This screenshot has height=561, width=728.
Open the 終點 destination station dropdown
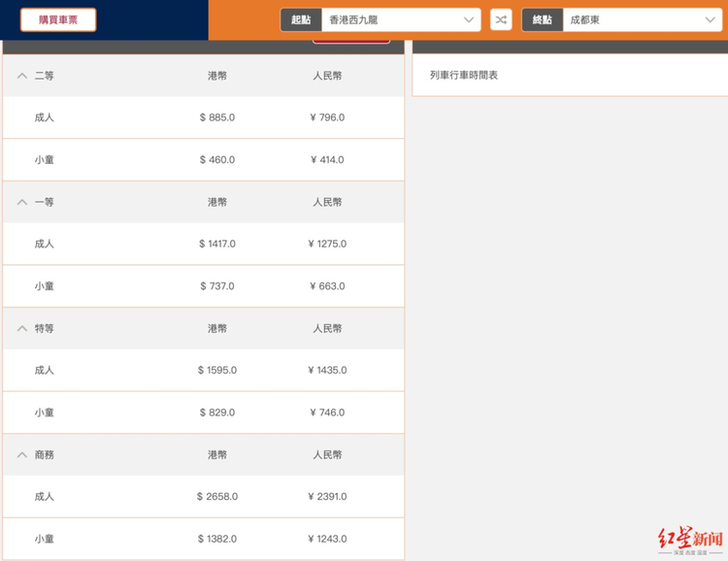(643, 20)
